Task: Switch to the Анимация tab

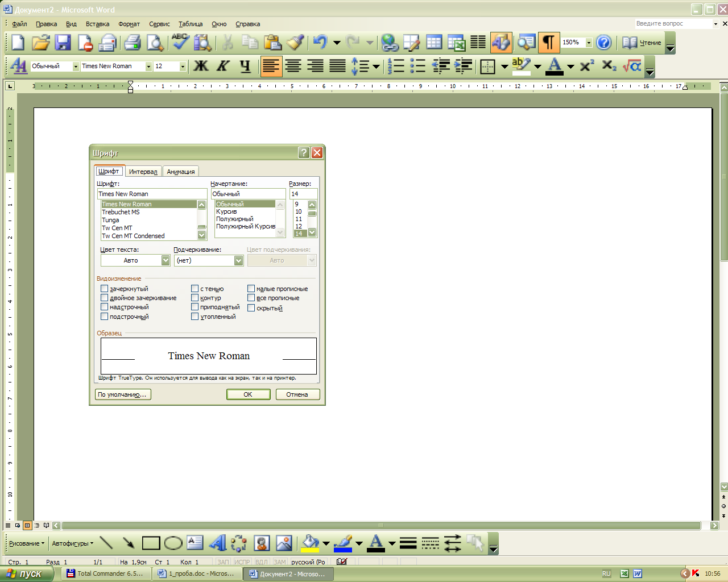Action: pos(181,172)
